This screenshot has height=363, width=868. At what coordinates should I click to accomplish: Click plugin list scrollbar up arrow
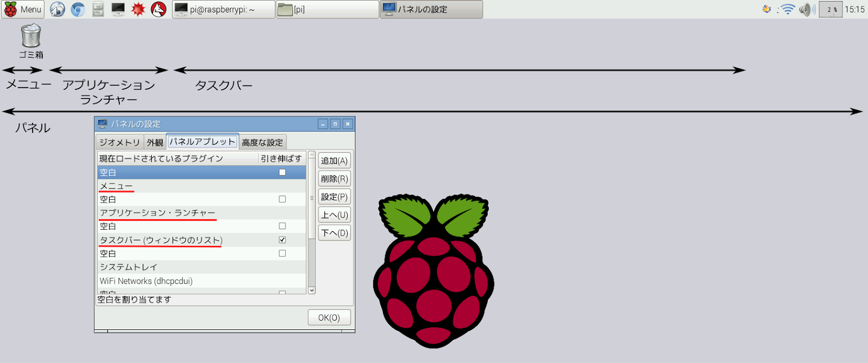click(x=311, y=155)
